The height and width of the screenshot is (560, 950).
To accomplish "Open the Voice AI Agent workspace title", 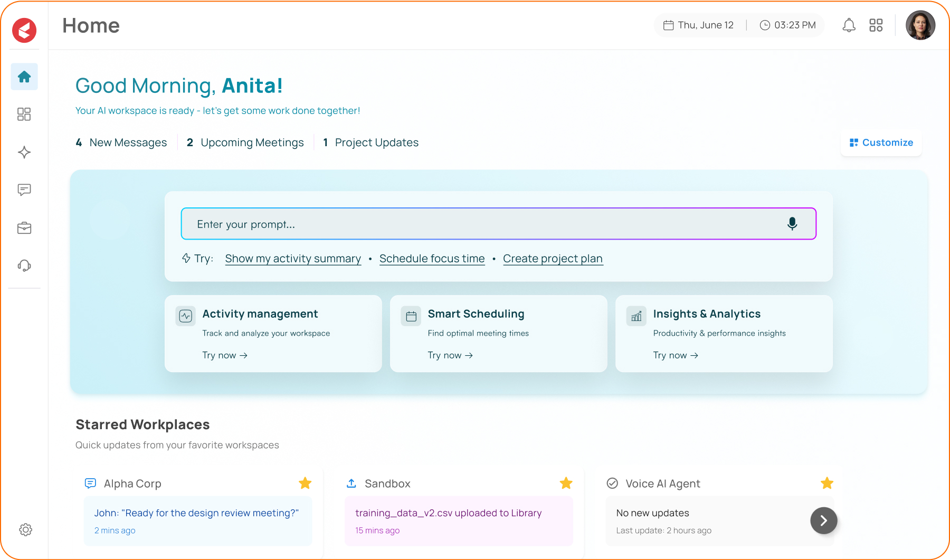I will [x=663, y=483].
